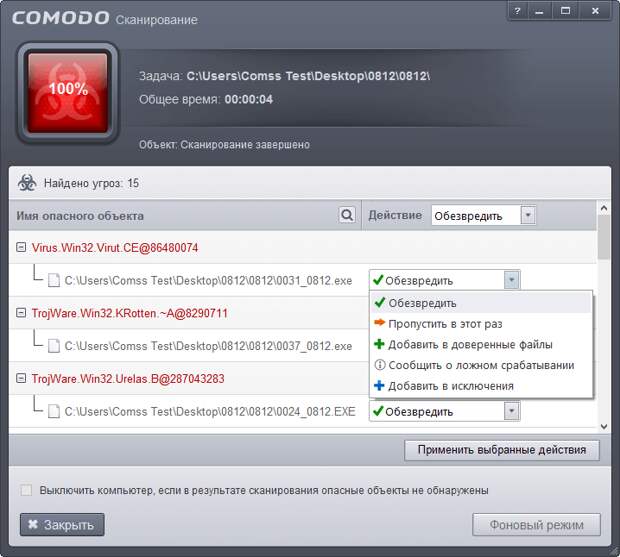Click the 'Фоновый режим' button
Viewport: 620px width, 557px height.
point(536,525)
